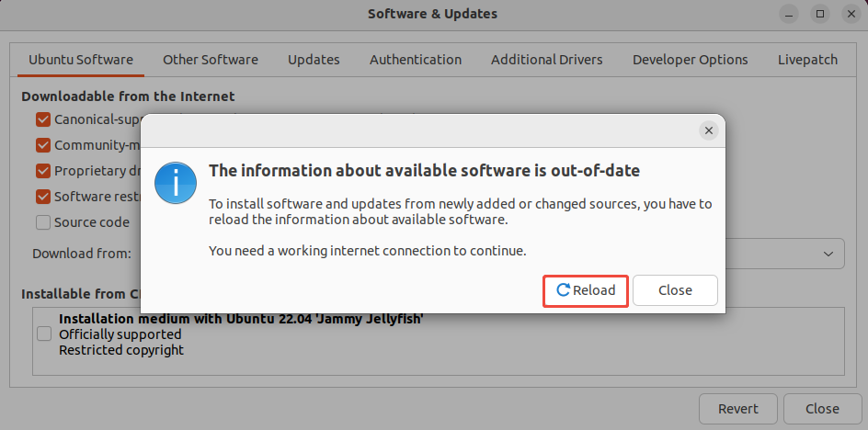The width and height of the screenshot is (868, 430).
Task: Click the dialog's Close button
Action: point(675,290)
